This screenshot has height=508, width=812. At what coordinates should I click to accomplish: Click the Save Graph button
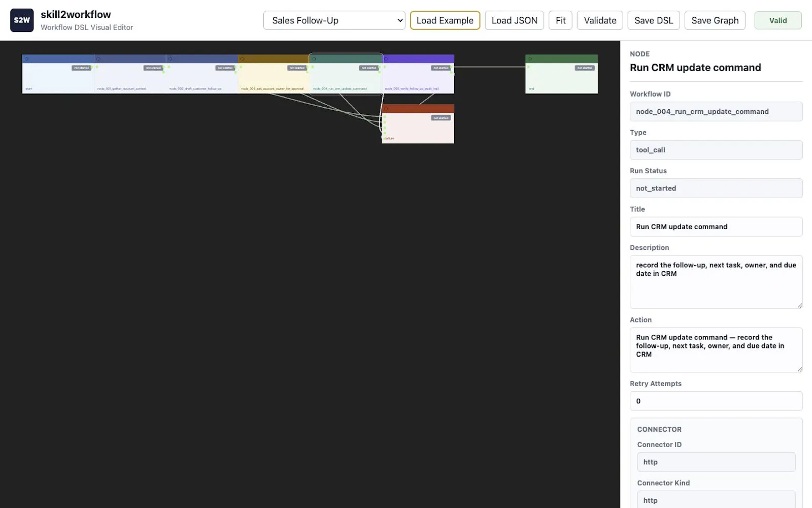[715, 20]
